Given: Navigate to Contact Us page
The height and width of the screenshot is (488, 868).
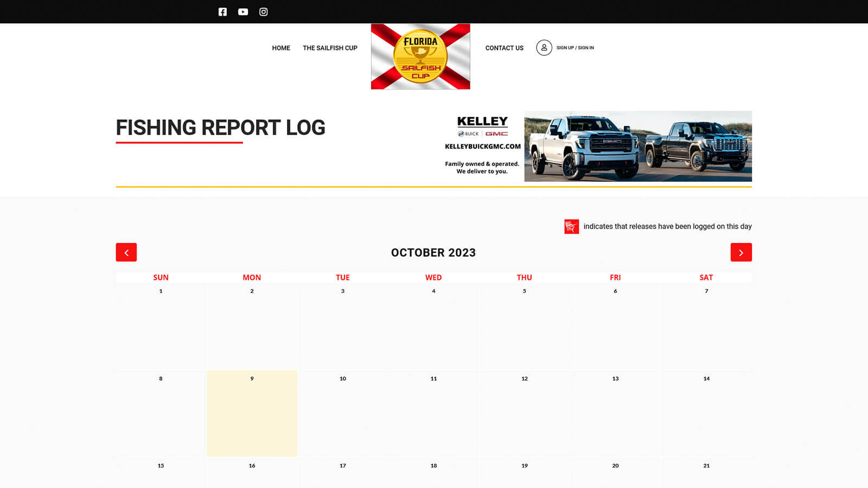Looking at the screenshot, I should coord(504,48).
